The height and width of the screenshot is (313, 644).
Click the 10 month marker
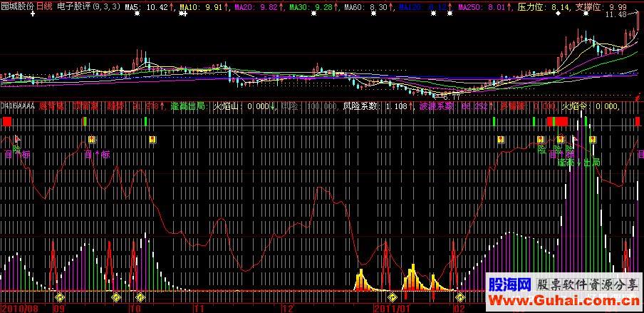click(x=135, y=309)
